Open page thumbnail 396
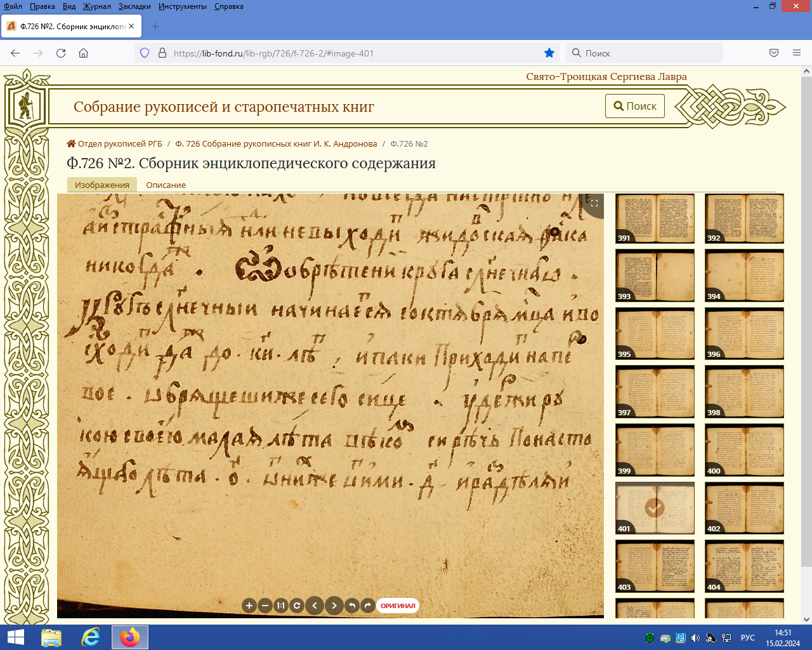 tap(744, 333)
